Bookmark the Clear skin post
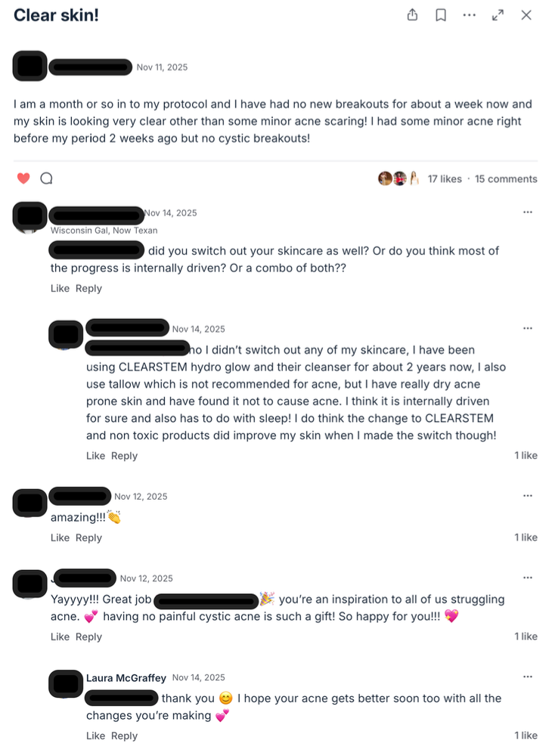The image size is (552, 756). (x=441, y=15)
